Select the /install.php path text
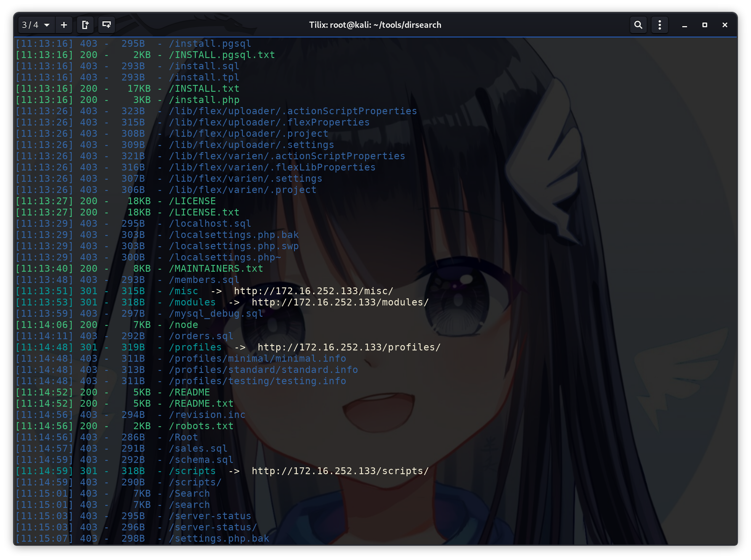The width and height of the screenshot is (751, 560). [x=204, y=100]
